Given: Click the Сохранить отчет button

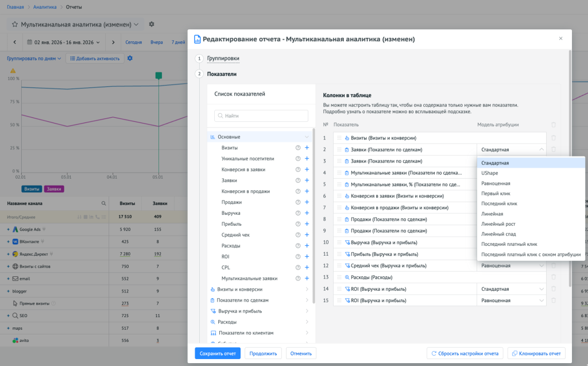Looking at the screenshot, I should pyautogui.click(x=217, y=353).
